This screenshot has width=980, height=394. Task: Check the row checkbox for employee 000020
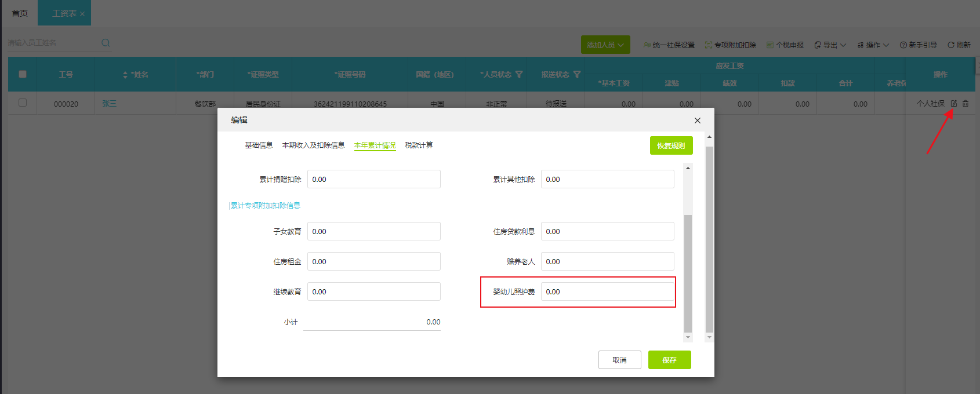[23, 103]
